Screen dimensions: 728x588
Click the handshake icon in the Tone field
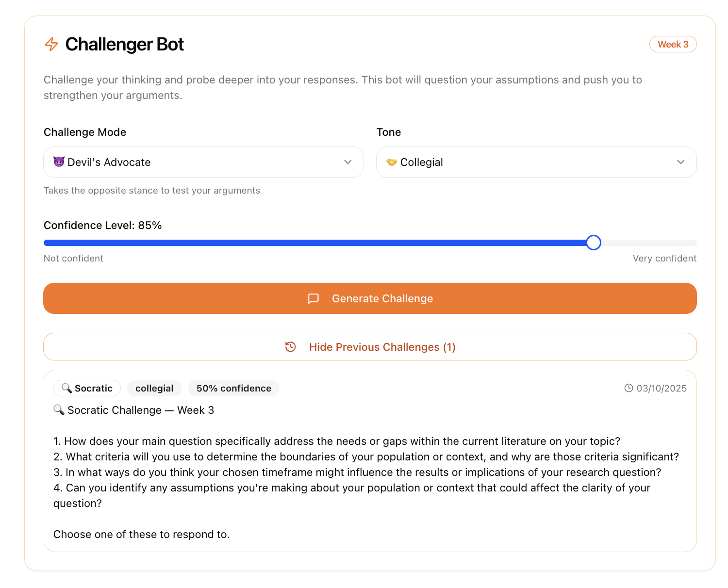click(x=392, y=162)
